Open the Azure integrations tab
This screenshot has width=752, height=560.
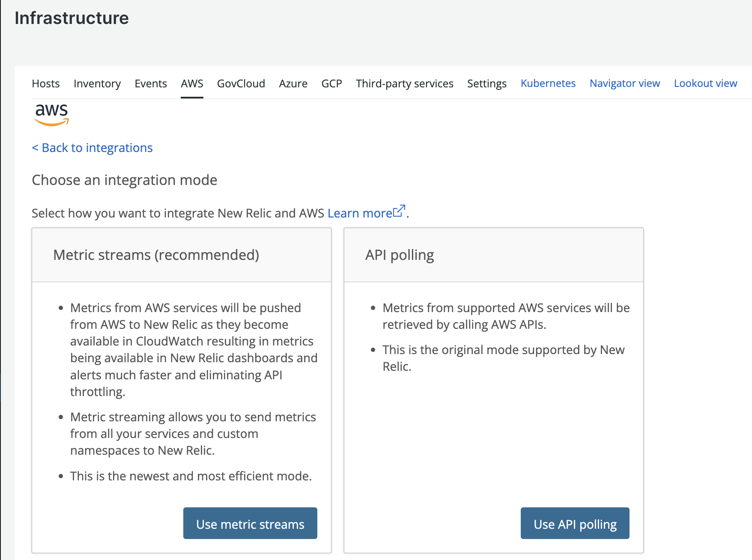[293, 83]
